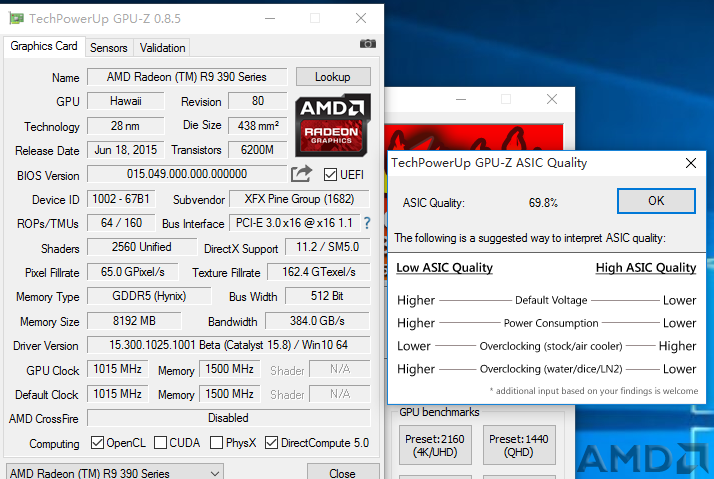Viewport: 714px width, 479px height.
Task: Click the ROPs/TMUs value 64 / 160
Action: pos(121,223)
